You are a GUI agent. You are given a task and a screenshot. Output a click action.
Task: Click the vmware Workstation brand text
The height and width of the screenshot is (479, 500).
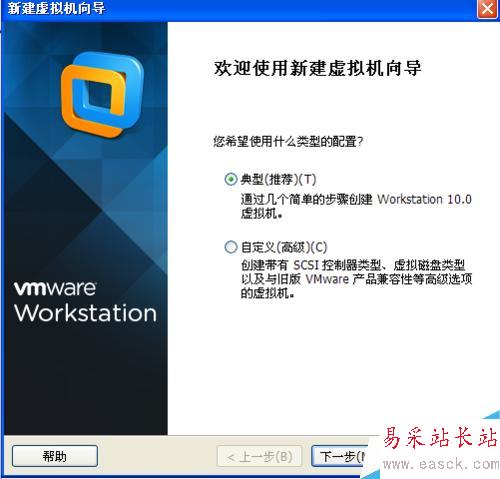point(85,302)
